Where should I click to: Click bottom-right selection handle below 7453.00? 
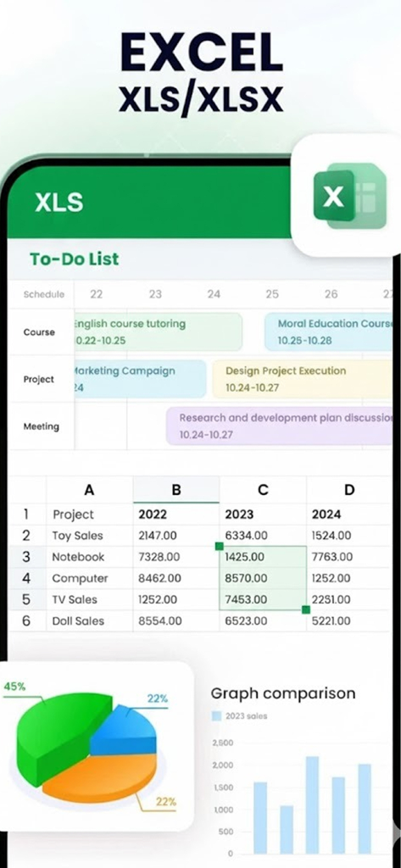(x=306, y=609)
